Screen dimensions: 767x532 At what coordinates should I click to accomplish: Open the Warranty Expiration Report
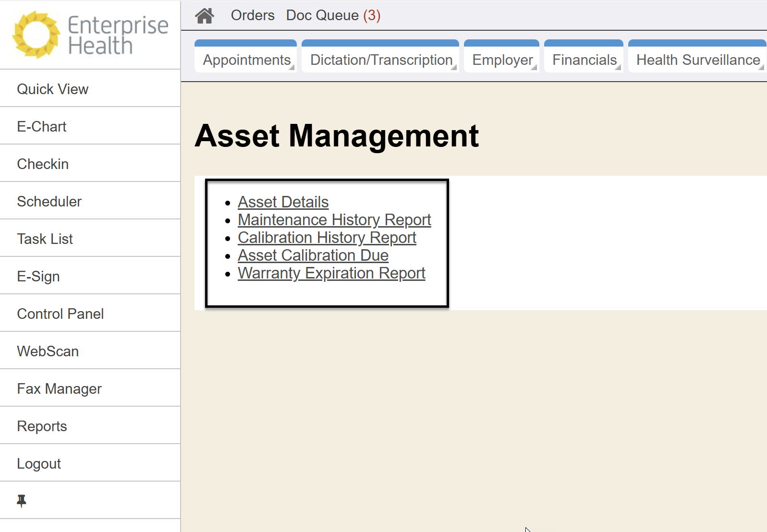click(x=331, y=273)
